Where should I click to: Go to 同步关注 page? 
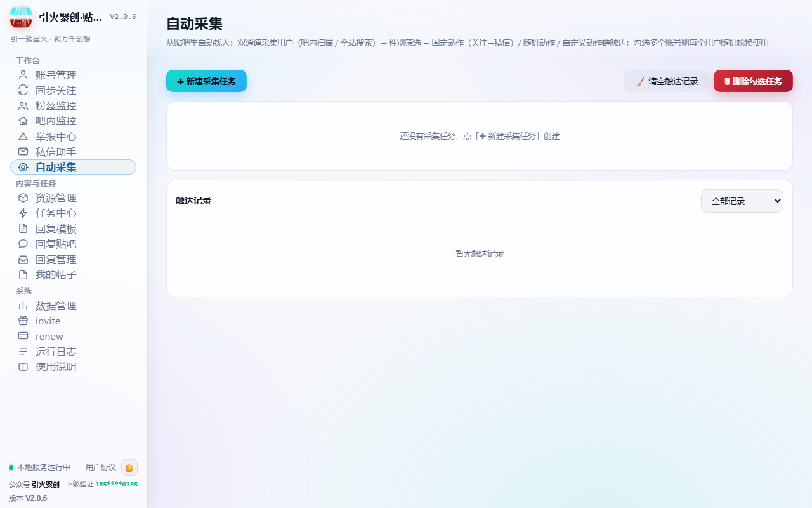[x=73, y=90]
